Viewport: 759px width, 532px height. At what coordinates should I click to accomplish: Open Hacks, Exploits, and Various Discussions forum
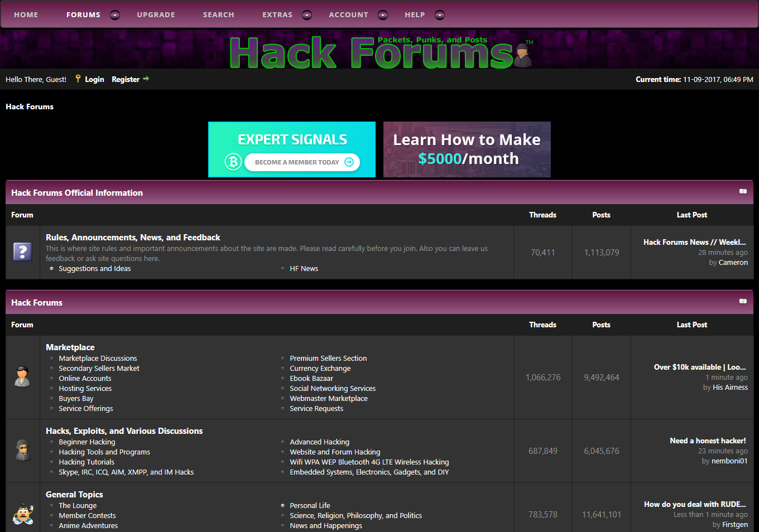[x=124, y=431]
